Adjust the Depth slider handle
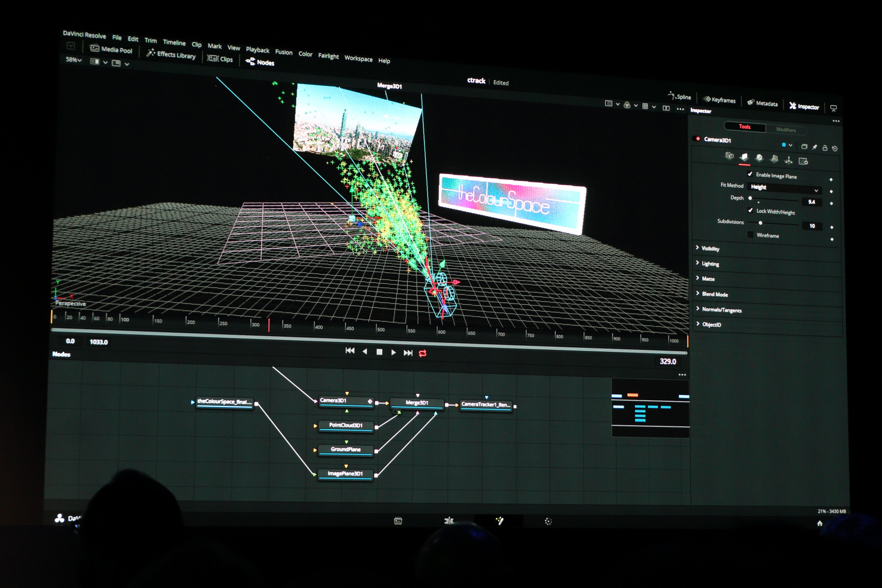 click(750, 198)
